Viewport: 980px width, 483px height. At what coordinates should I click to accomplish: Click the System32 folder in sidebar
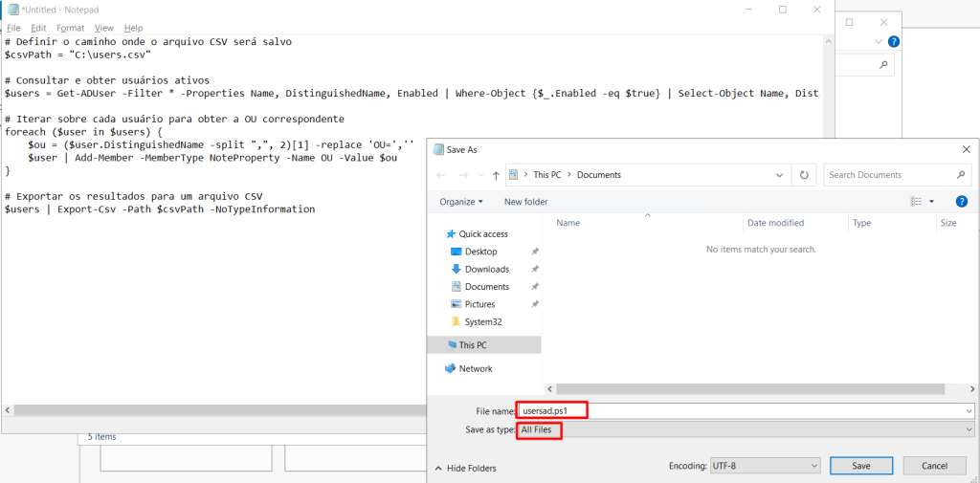(x=483, y=321)
